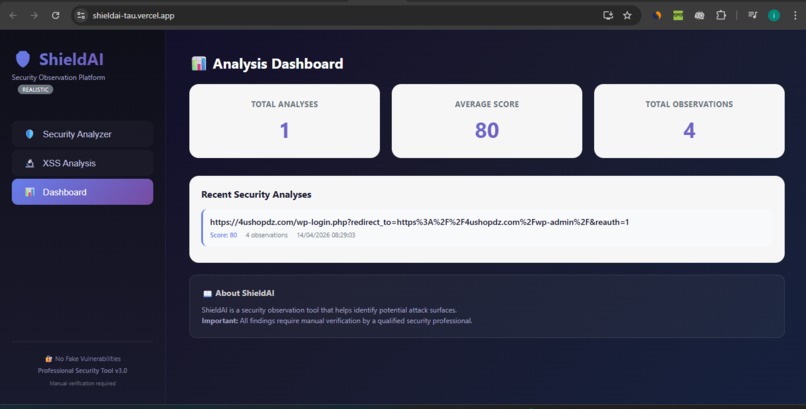Click the '4 observations' text
Image resolution: width=806 pixels, height=409 pixels.
pyautogui.click(x=266, y=235)
